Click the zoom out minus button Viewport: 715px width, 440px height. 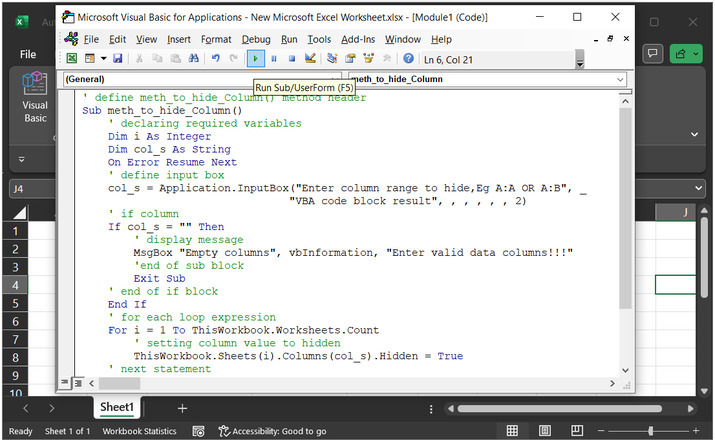601,430
